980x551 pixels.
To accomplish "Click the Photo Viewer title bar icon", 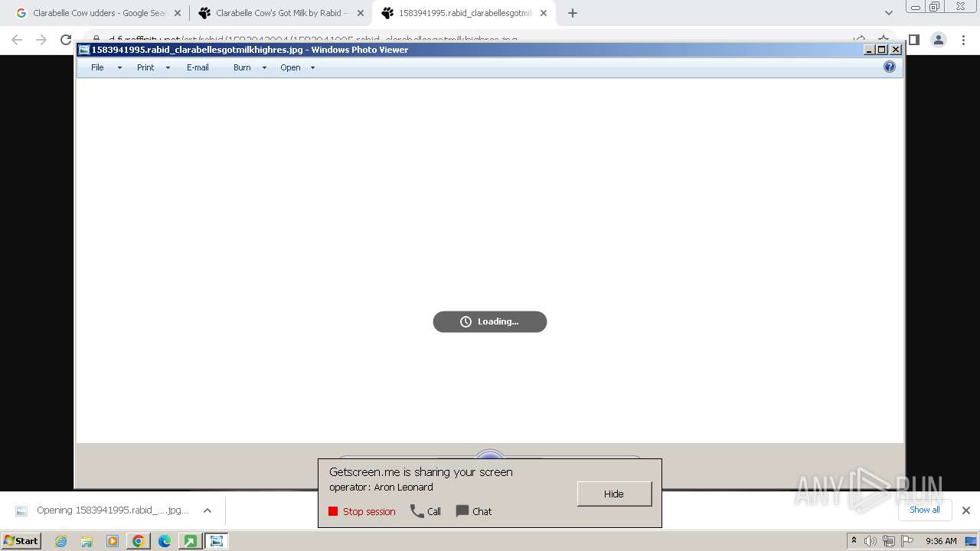I will tap(83, 50).
